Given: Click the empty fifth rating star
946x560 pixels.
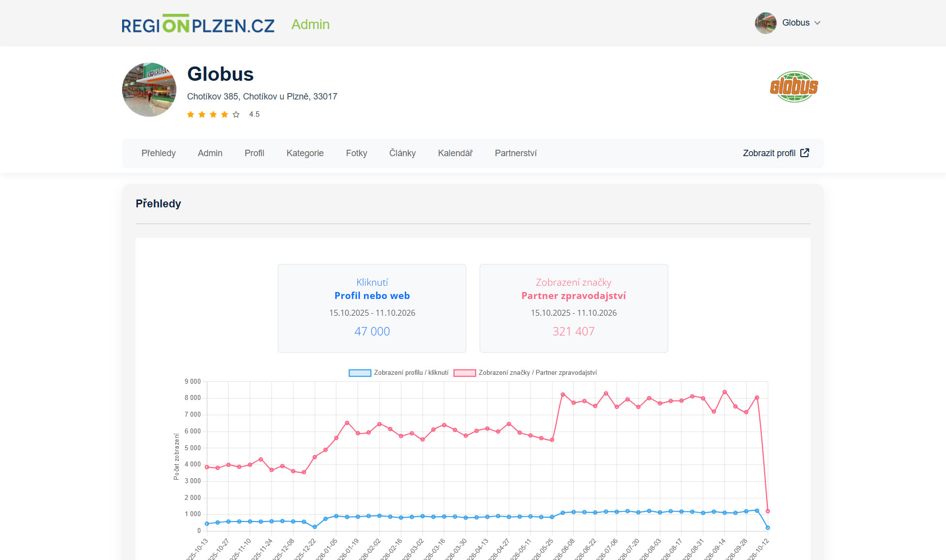Looking at the screenshot, I should coord(236,114).
